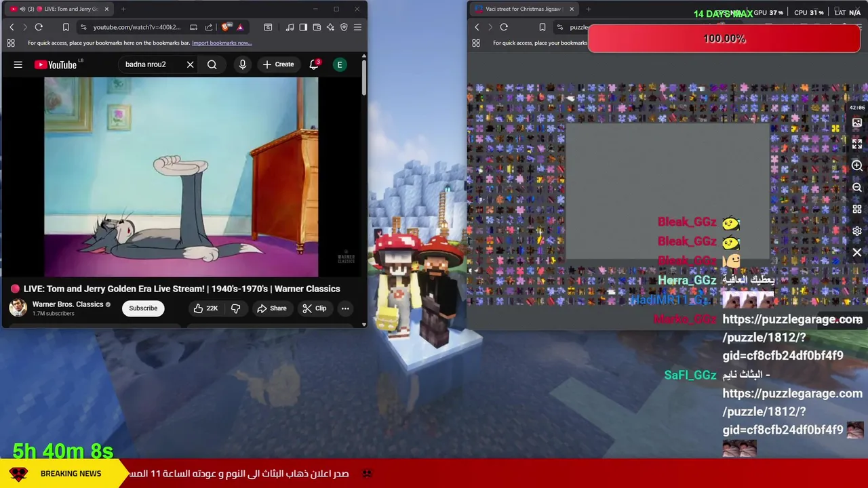
Task: Close the Tom and Jerry tab
Action: 106,9
